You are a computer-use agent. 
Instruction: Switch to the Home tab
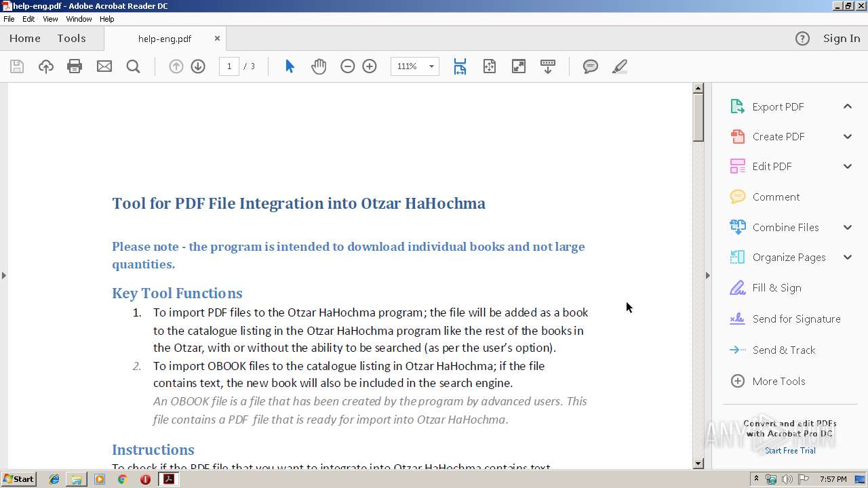25,39
